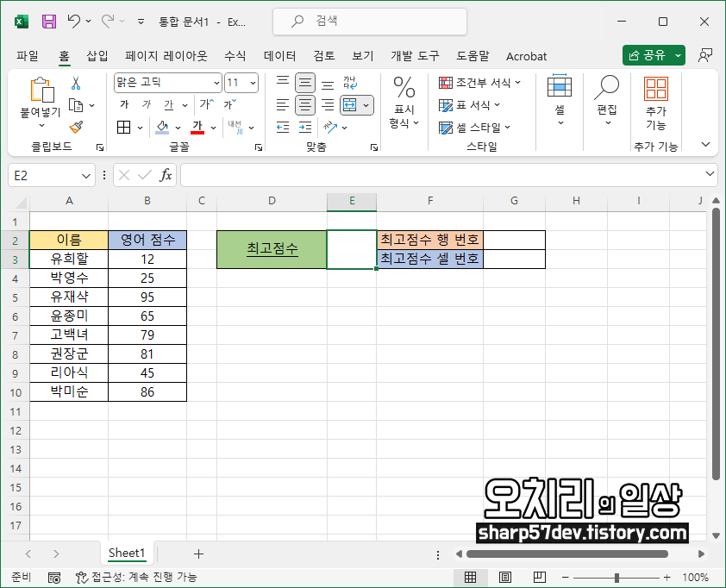
Task: Open the Name Box dropdown E2
Action: (85, 176)
